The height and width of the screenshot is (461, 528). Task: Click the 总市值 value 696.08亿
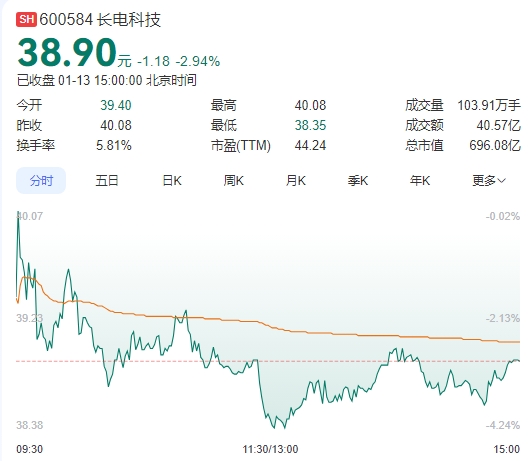[495, 145]
